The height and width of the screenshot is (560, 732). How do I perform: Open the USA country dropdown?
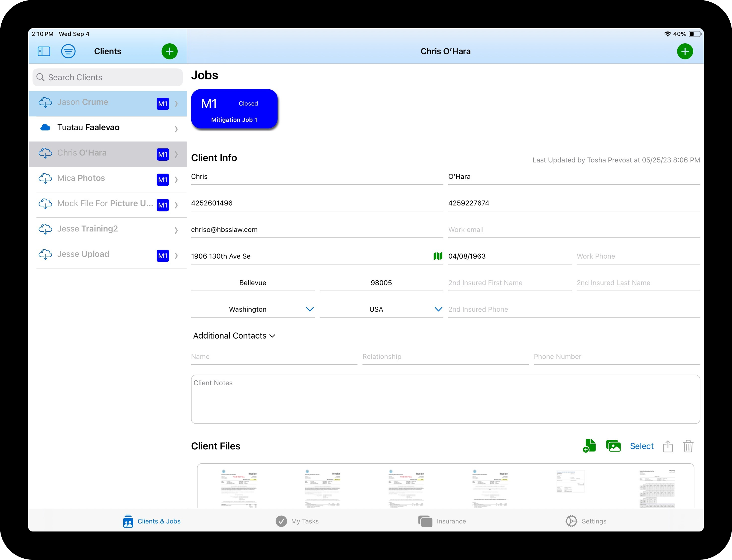(438, 309)
